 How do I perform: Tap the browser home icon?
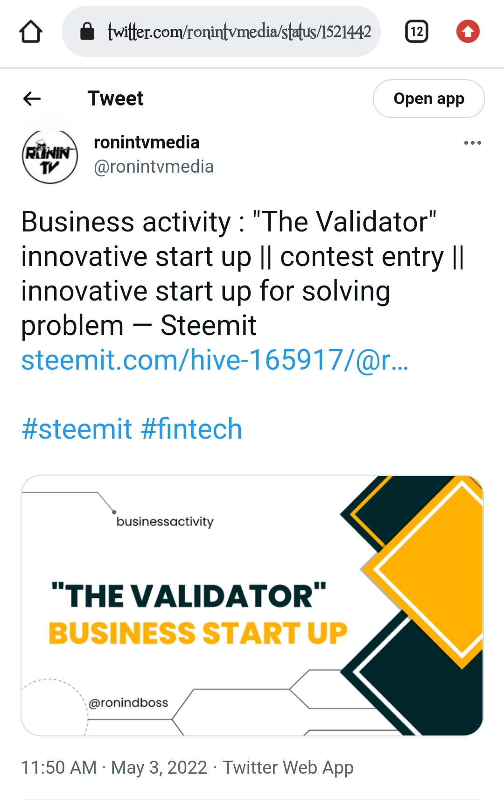31,32
